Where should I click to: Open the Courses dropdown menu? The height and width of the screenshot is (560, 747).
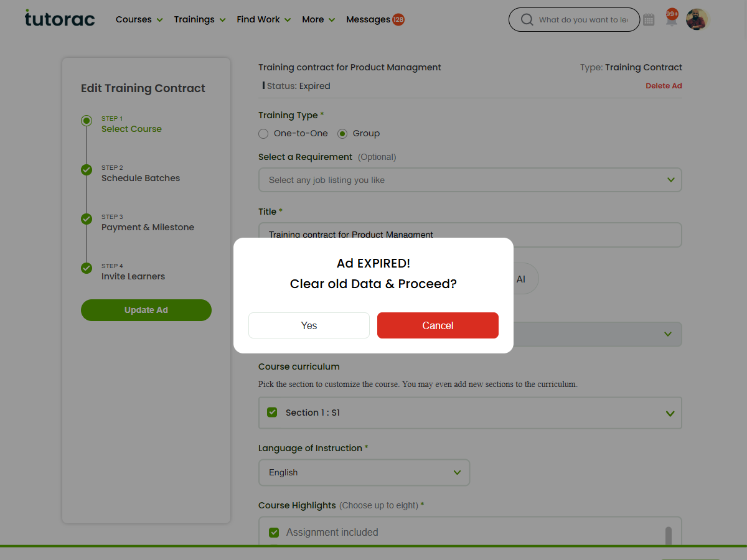[139, 19]
